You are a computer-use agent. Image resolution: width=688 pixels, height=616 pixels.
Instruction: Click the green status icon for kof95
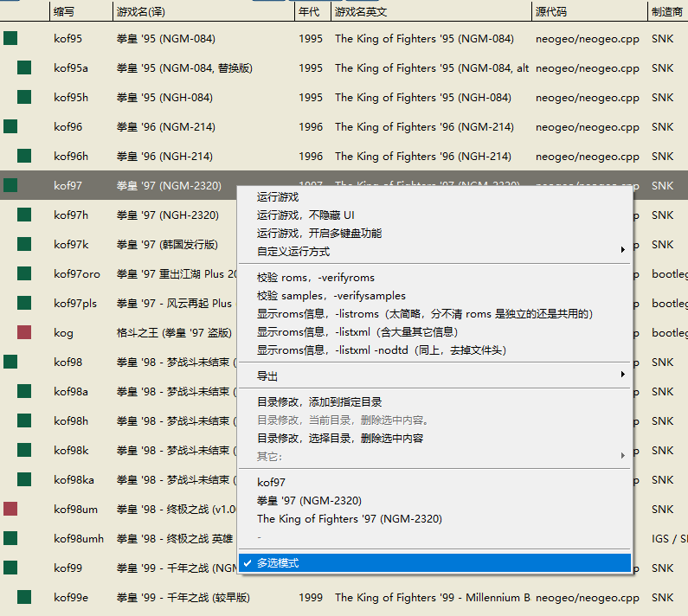pyautogui.click(x=10, y=38)
